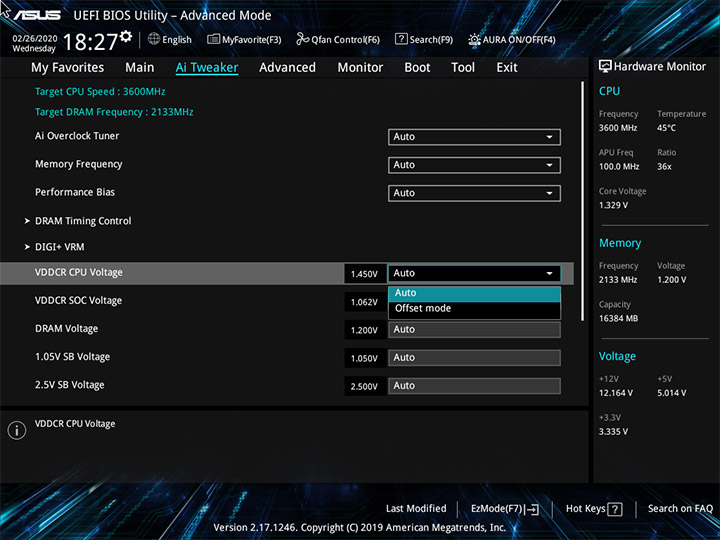Open the time settings gear icon
The image size is (720, 540).
click(x=126, y=36)
